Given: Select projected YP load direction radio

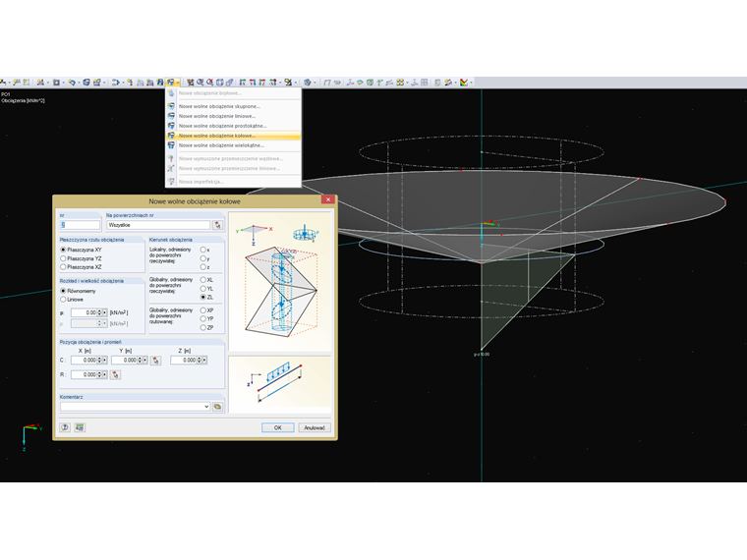Looking at the screenshot, I should click(202, 318).
